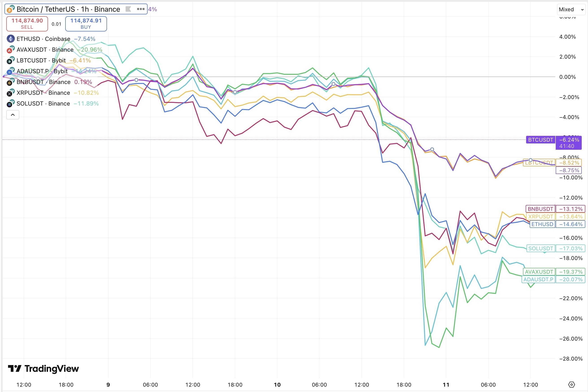Click the TradingView logo
Viewport: 588px width, 392px height.
(x=44, y=368)
